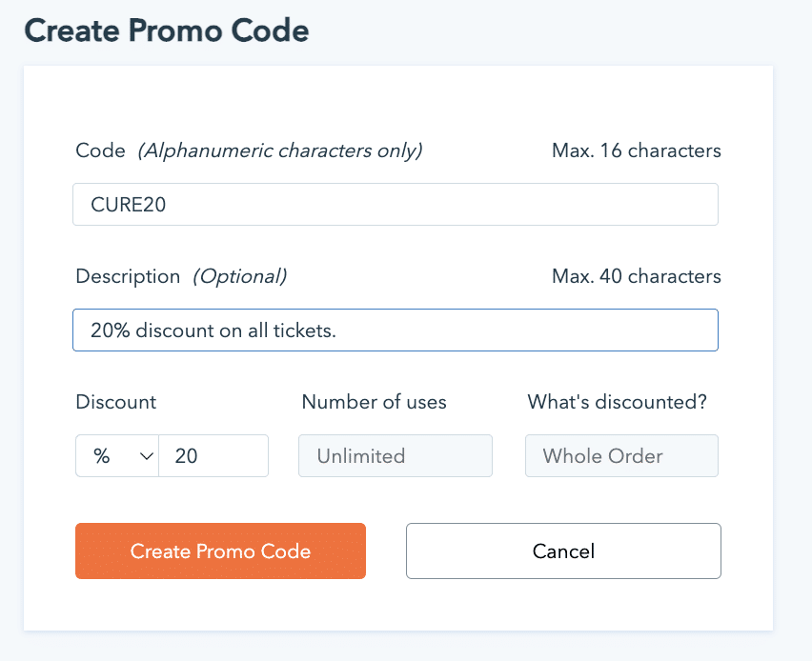Expand the Whole Order discount selector
Screen dimensions: 812x661
[620, 455]
